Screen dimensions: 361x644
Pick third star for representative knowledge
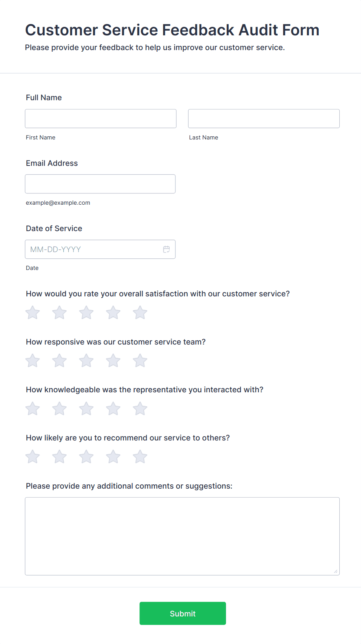[x=86, y=409]
